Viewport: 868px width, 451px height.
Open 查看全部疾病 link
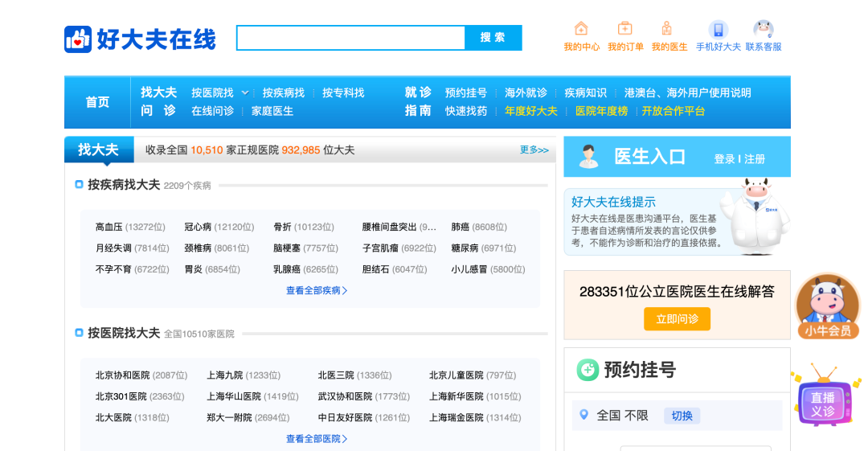coord(317,290)
